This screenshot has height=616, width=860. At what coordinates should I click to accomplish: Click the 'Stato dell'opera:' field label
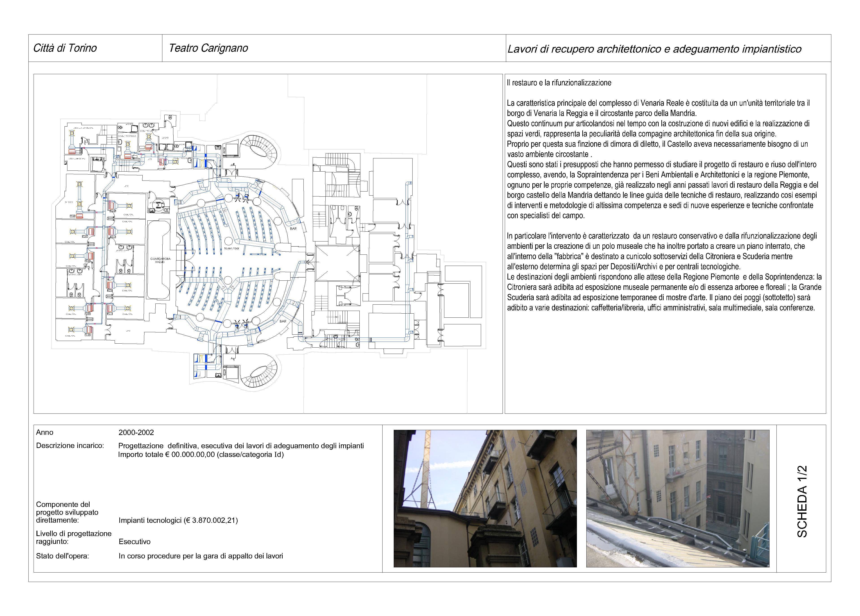click(62, 556)
